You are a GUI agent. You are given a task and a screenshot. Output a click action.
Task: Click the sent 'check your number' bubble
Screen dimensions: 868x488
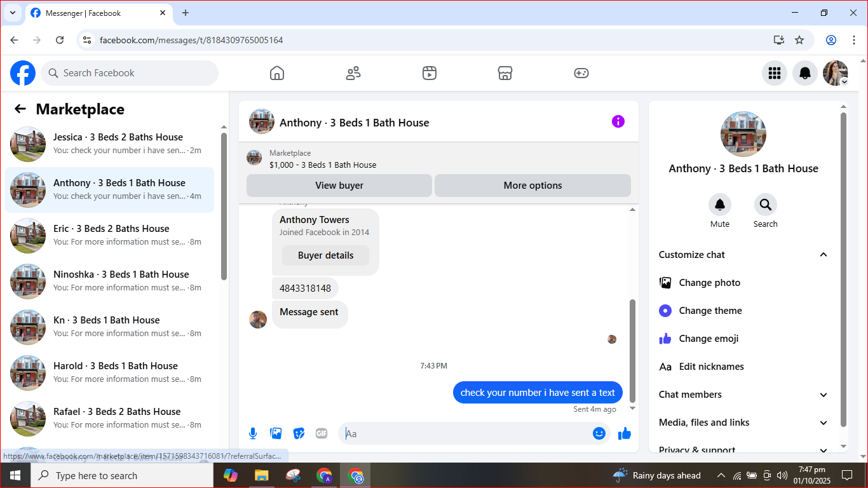pyautogui.click(x=538, y=393)
